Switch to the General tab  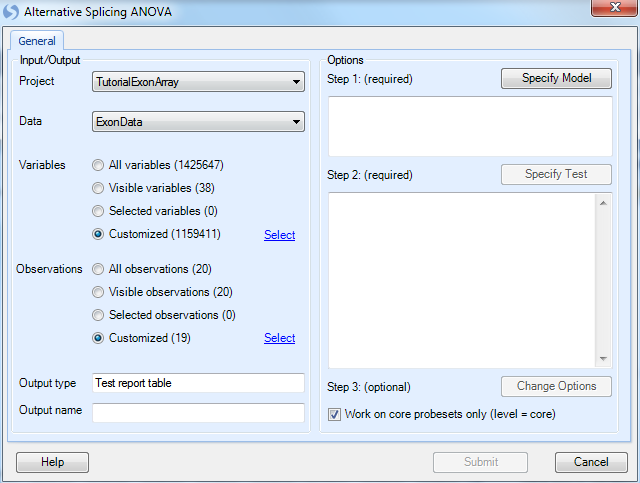(x=37, y=41)
